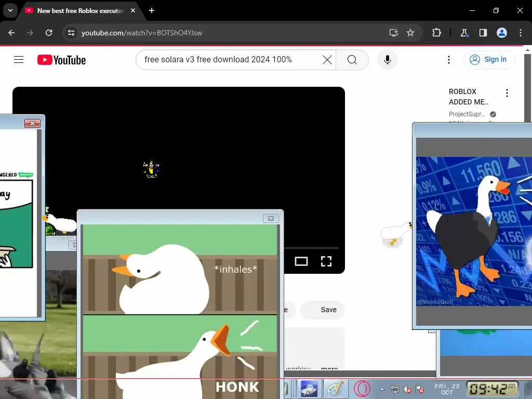The height and width of the screenshot is (399, 532).
Task: Open the YouTube hamburger guide menu
Action: pos(19,60)
